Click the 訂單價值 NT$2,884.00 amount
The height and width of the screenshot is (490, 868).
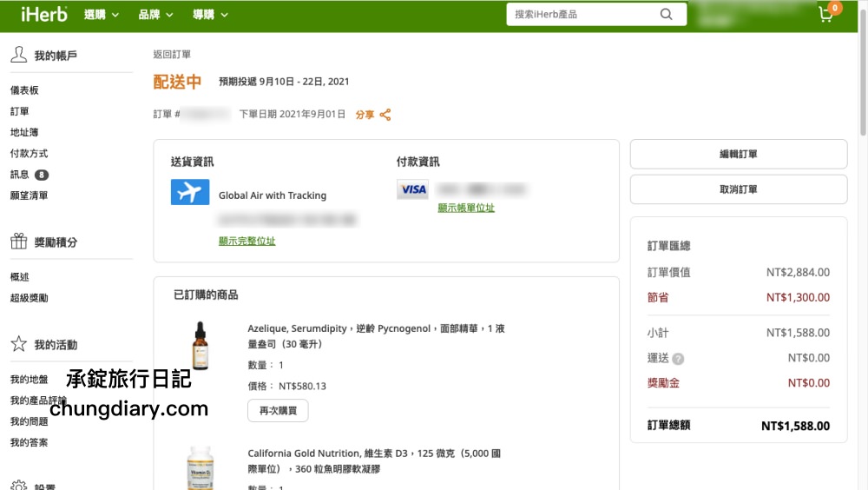[x=798, y=272]
